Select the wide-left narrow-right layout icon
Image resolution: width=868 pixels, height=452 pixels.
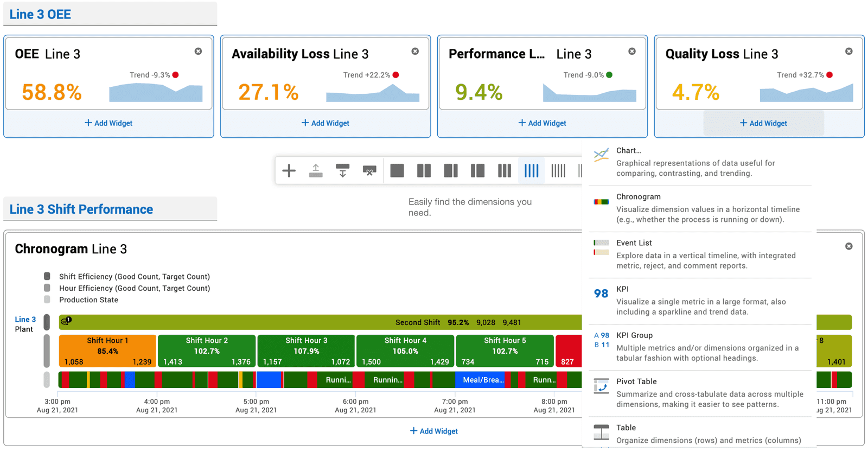451,171
